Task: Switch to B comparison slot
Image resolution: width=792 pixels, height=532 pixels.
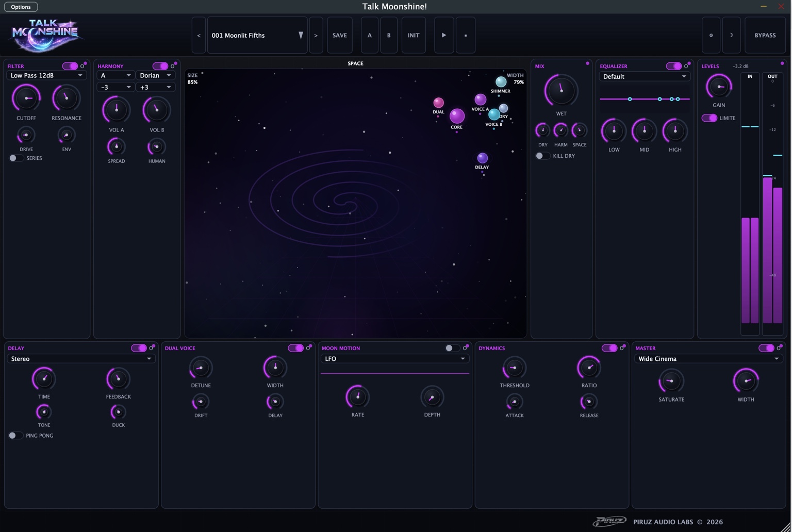Action: click(389, 35)
